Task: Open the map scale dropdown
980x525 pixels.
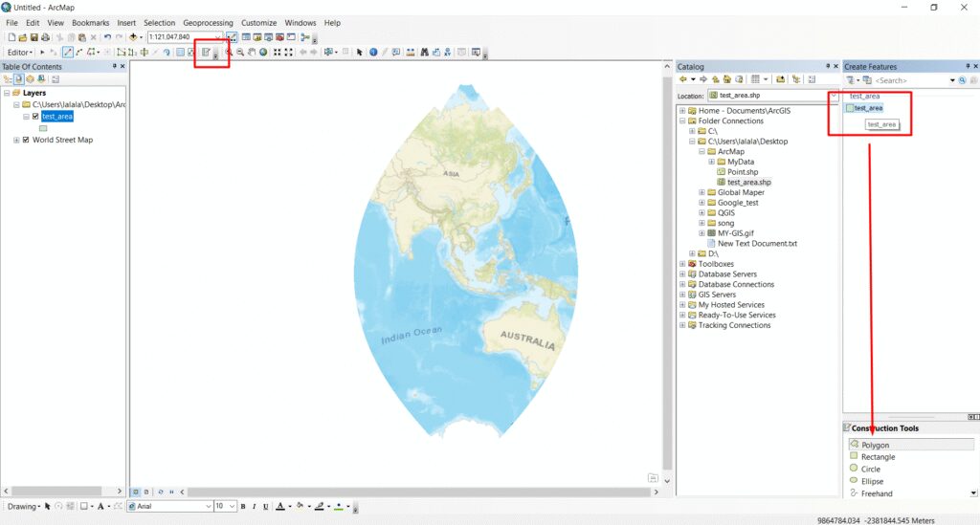Action: point(218,37)
